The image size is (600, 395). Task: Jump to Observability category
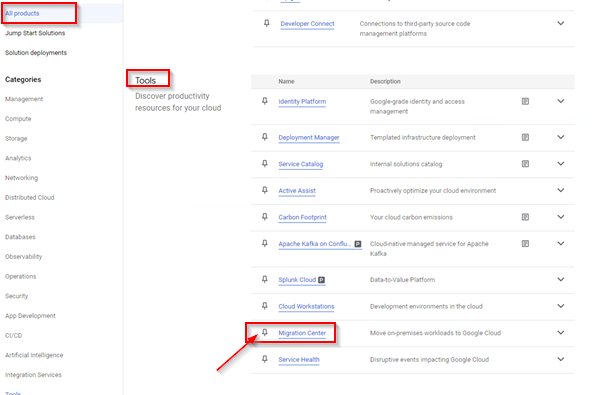[x=23, y=257]
